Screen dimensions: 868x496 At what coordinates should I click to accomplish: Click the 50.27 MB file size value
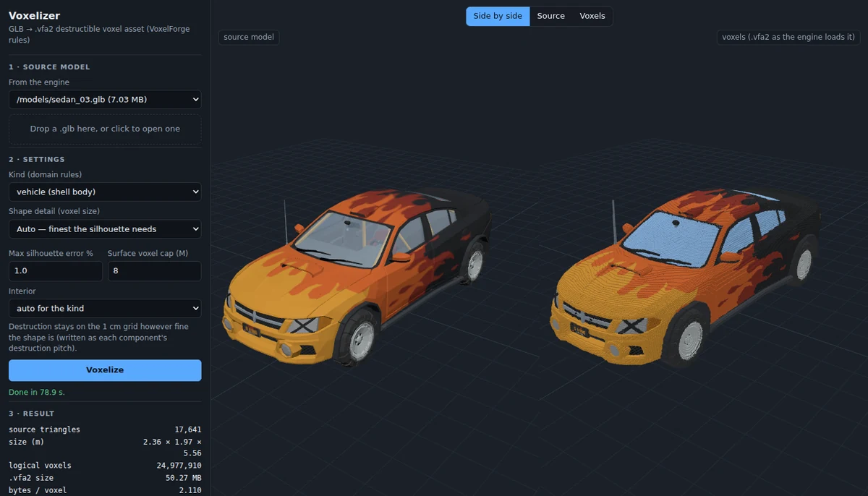(x=184, y=478)
